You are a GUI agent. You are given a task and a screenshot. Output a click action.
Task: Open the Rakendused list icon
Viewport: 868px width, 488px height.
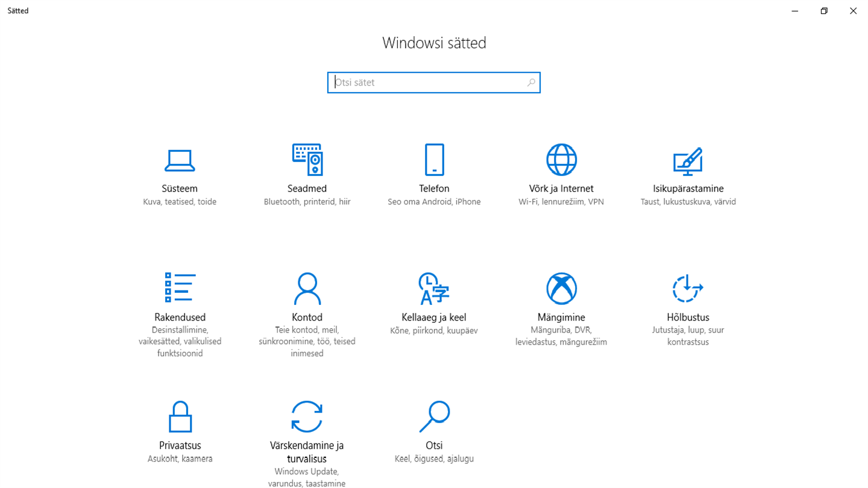coord(180,287)
